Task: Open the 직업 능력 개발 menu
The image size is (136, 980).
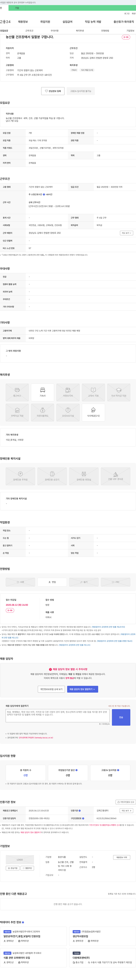Action: tap(93, 22)
